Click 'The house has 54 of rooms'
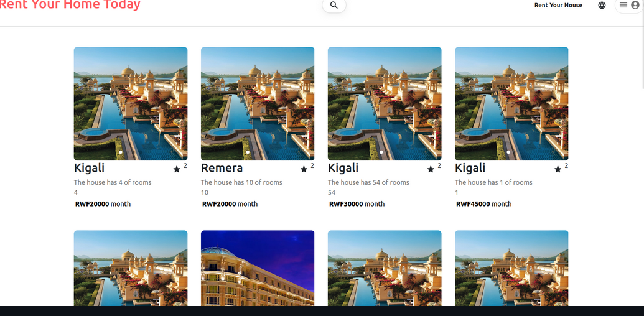This screenshot has height=316, width=644. pos(368,182)
